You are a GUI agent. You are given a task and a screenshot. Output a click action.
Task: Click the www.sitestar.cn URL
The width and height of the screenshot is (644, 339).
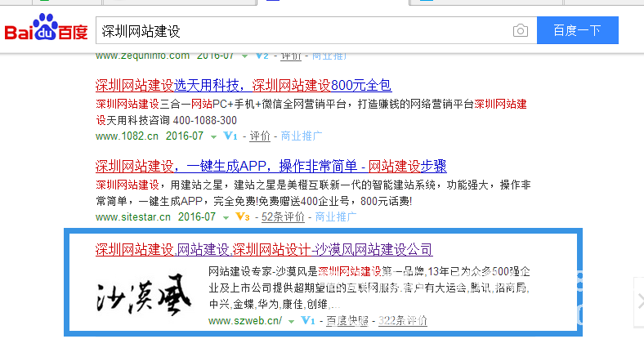click(133, 217)
